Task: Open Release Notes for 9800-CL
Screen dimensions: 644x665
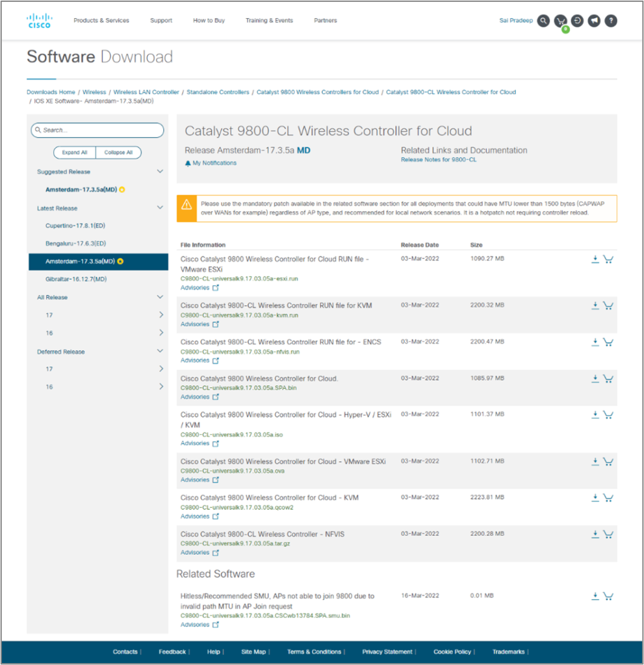Action: coord(439,160)
